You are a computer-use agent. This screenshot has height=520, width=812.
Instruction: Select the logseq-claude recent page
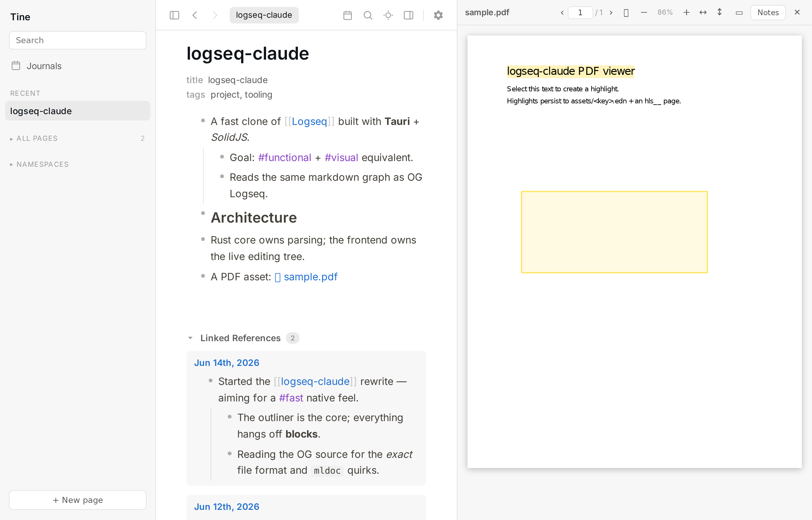[78, 111]
